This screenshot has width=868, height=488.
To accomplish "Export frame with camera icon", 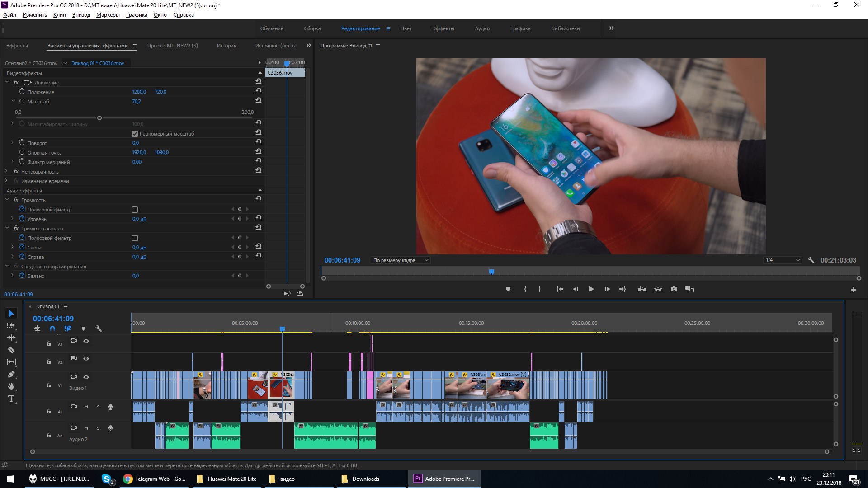I will 674,289.
